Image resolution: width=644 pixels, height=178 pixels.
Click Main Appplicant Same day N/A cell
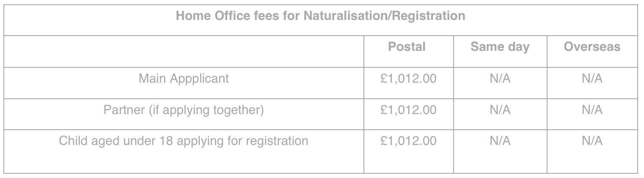[x=500, y=79]
